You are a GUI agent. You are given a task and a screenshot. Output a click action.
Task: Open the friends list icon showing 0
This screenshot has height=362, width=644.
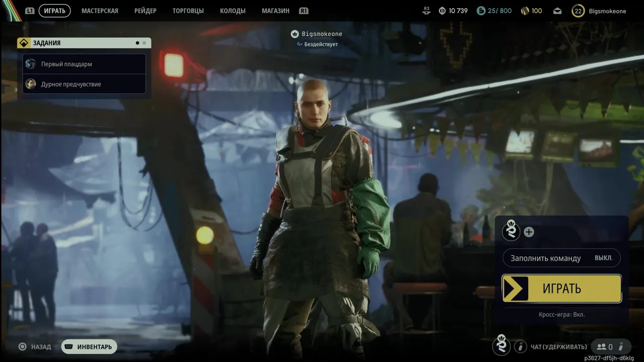[604, 347]
